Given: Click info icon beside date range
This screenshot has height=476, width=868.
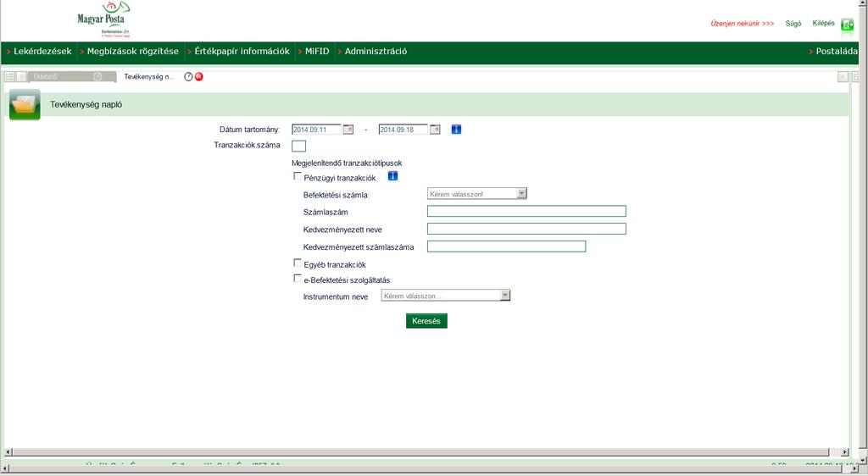Looking at the screenshot, I should [456, 130].
